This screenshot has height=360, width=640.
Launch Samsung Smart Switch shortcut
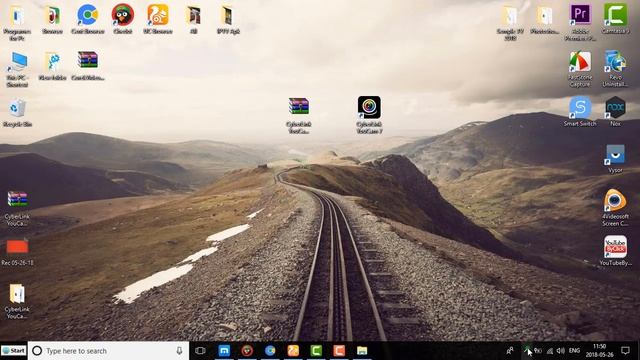[x=580, y=108]
